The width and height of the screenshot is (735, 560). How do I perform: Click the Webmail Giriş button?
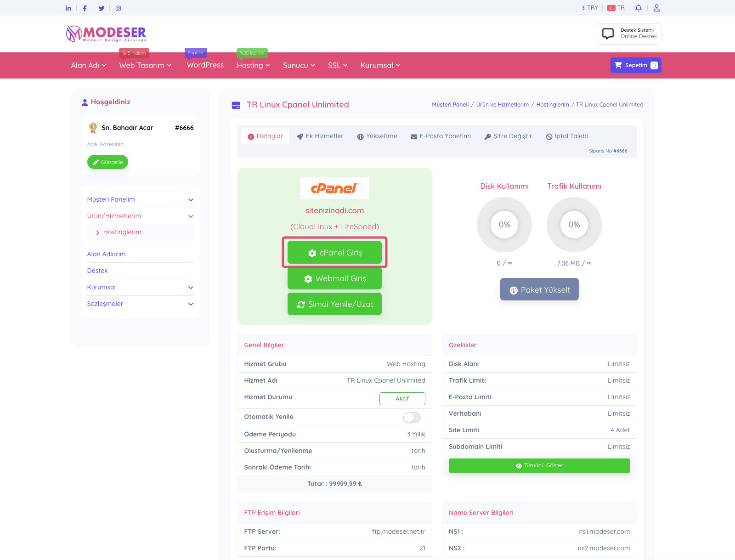coord(334,278)
